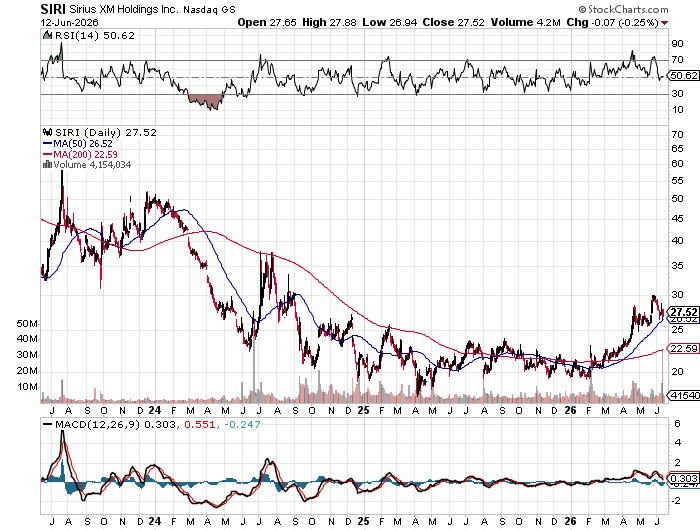Click the 24 year marker under price chart

(x=154, y=410)
